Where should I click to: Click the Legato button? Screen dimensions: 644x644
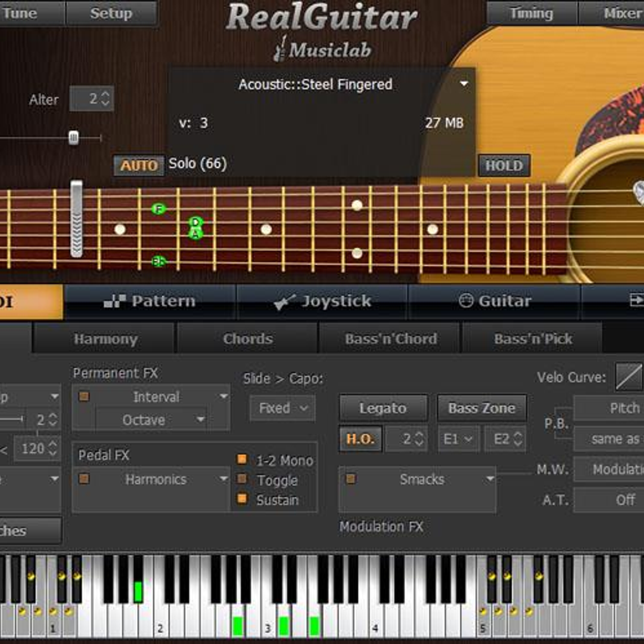click(383, 408)
